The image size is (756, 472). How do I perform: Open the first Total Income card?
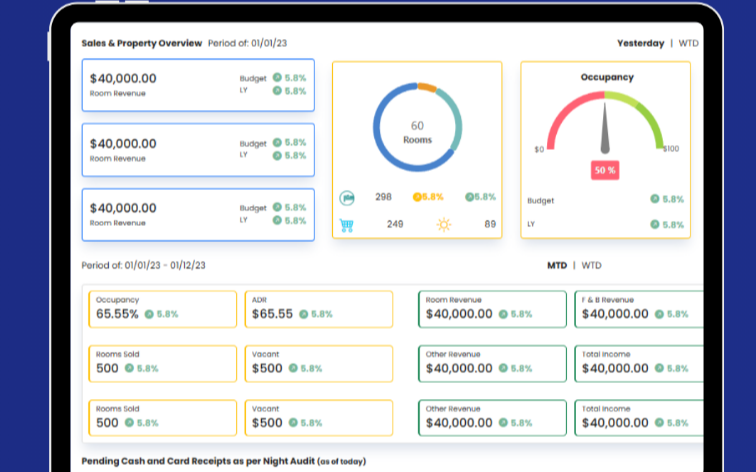pos(639,364)
